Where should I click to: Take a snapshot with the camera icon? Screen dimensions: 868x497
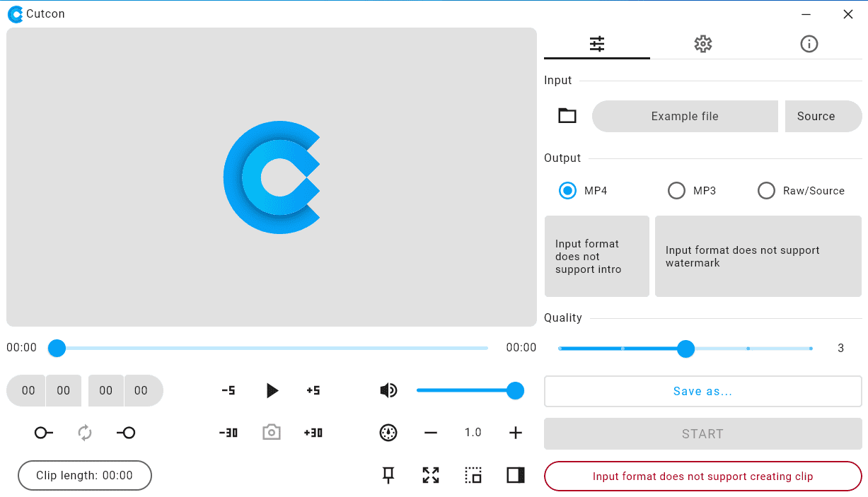point(271,433)
